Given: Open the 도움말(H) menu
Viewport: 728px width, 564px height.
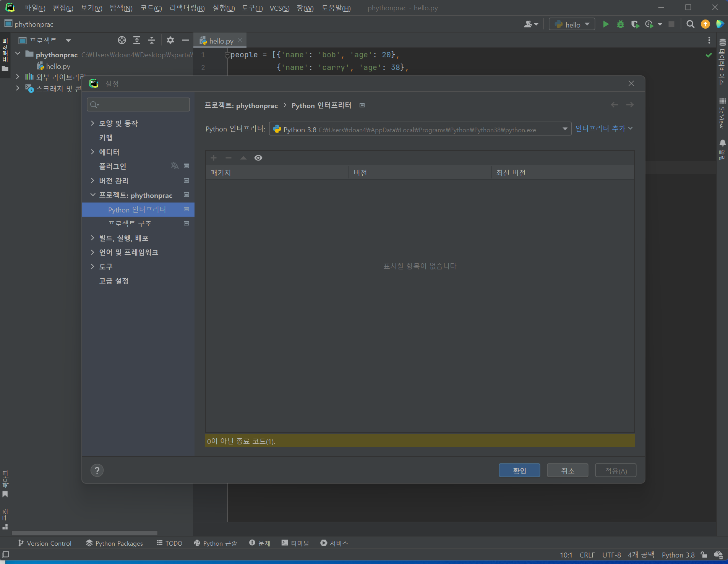Looking at the screenshot, I should 336,8.
